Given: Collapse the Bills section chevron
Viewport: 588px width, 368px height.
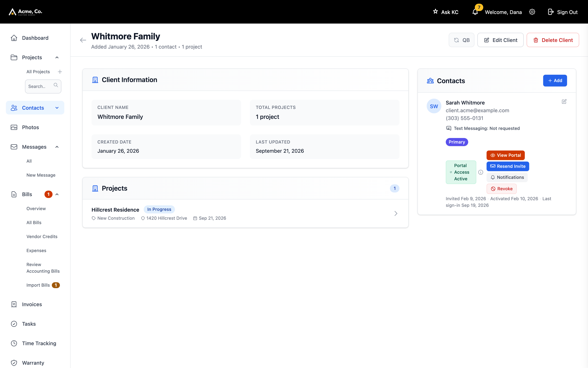Looking at the screenshot, I should (57, 194).
